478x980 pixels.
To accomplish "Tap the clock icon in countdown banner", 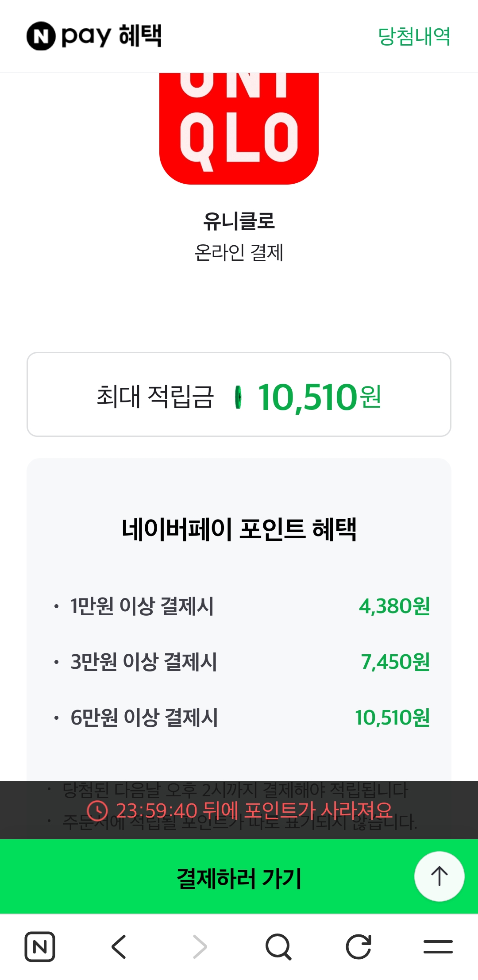I will tap(97, 810).
